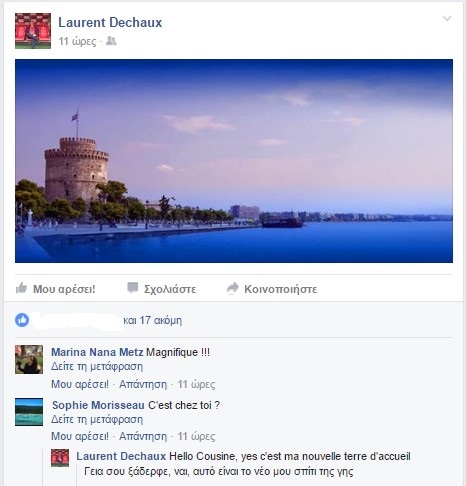Open the post options chevron menu

447,18
